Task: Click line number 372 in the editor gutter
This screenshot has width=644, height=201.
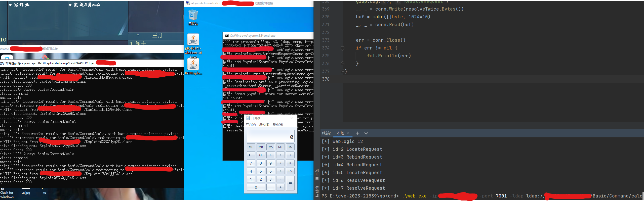Action: pos(326,32)
